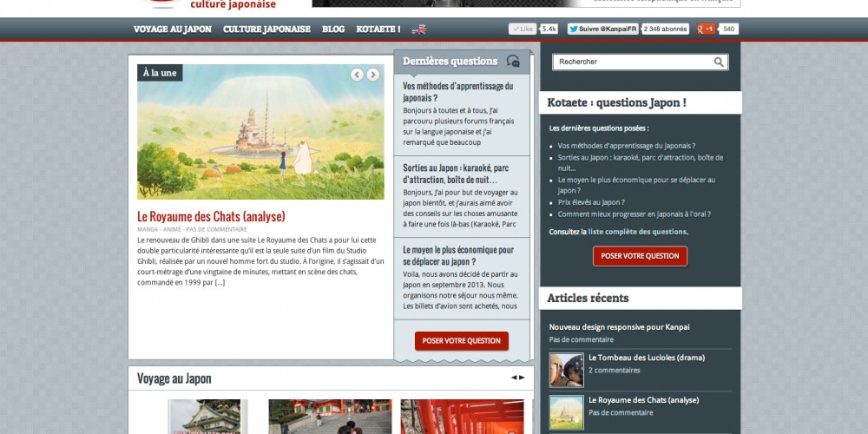Screen dimensions: 868x434
Task: Go to next featured slide arrow
Action: pyautogui.click(x=373, y=75)
